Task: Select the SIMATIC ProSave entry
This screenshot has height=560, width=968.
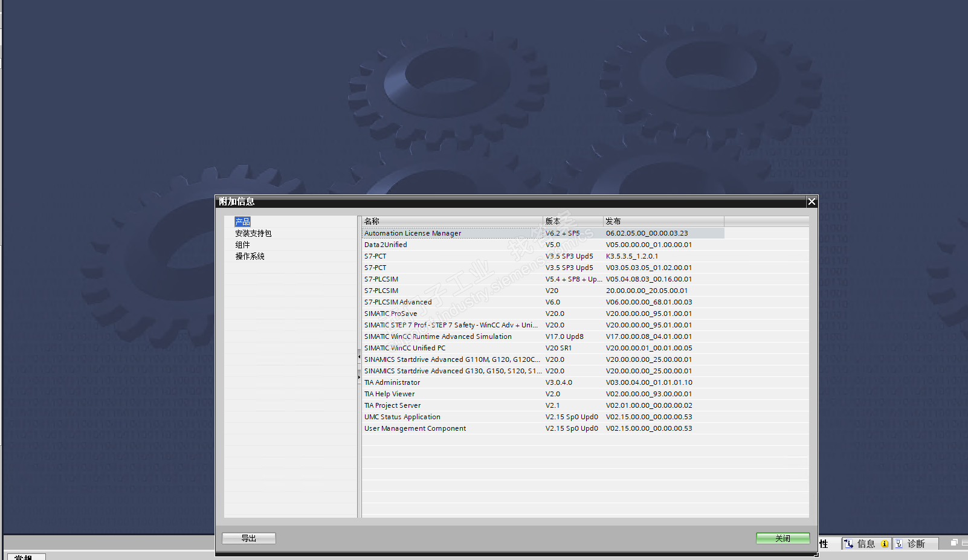Action: (390, 314)
